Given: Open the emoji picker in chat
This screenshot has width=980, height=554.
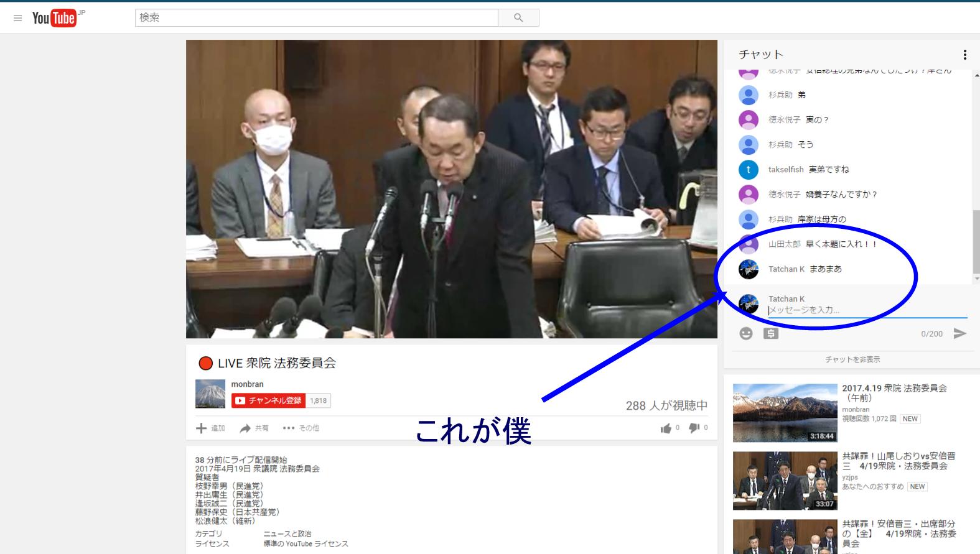Looking at the screenshot, I should (x=745, y=334).
